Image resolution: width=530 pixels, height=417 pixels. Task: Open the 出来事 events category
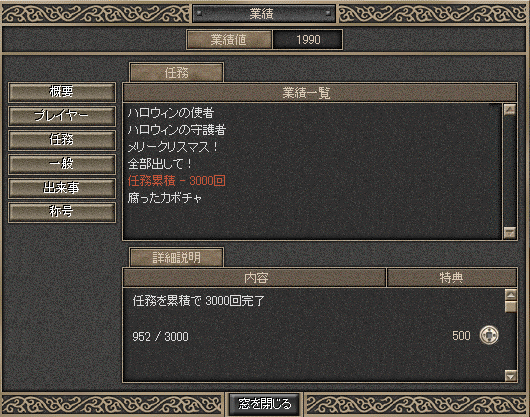click(62, 188)
